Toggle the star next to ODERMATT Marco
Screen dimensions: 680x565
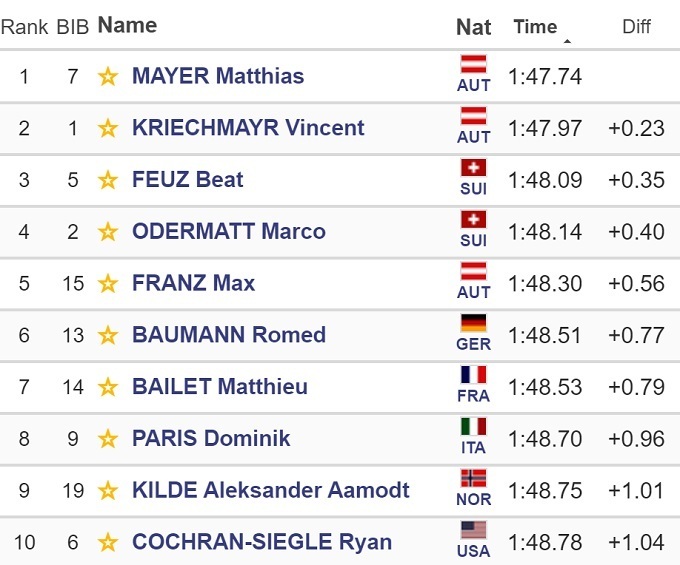click(108, 232)
